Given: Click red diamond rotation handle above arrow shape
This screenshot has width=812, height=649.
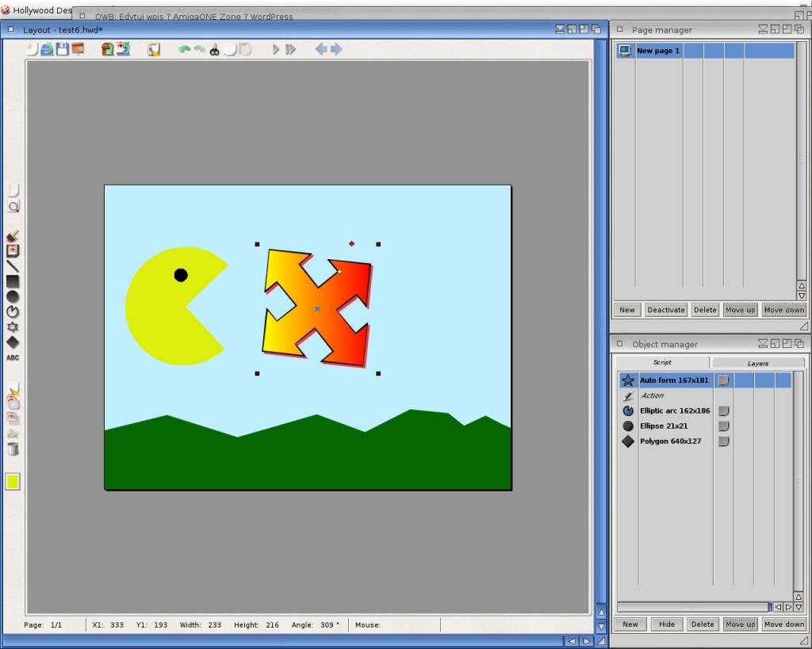Looking at the screenshot, I should [x=351, y=244].
